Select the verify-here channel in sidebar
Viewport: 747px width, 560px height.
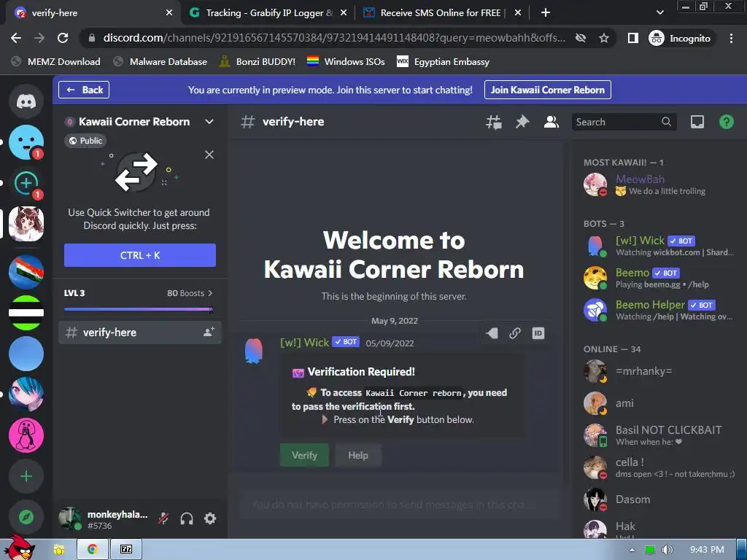[x=140, y=332]
